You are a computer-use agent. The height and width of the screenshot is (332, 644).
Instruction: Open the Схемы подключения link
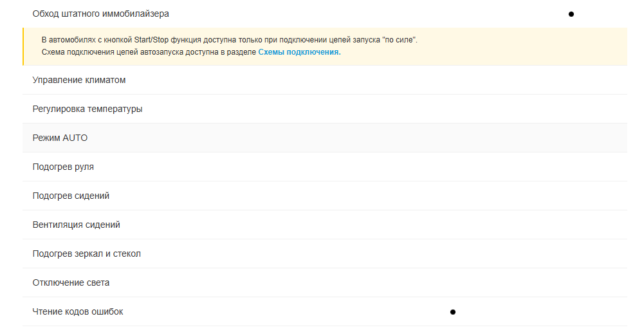click(299, 52)
